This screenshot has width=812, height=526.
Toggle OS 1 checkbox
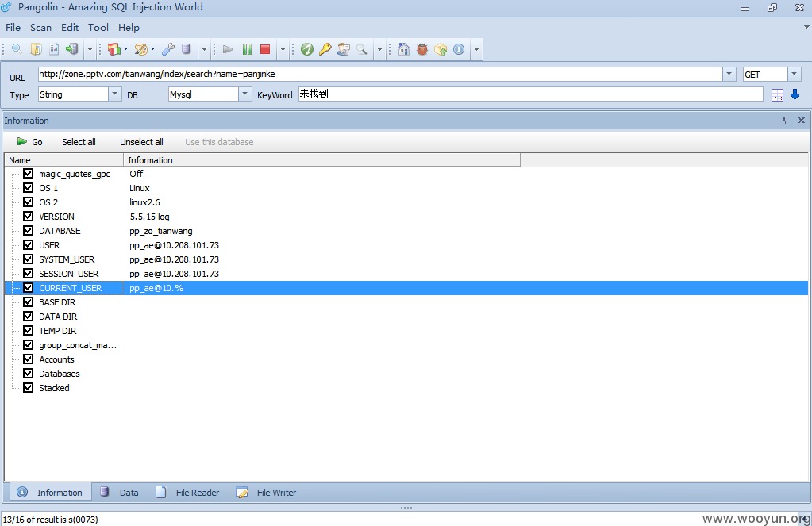click(29, 187)
